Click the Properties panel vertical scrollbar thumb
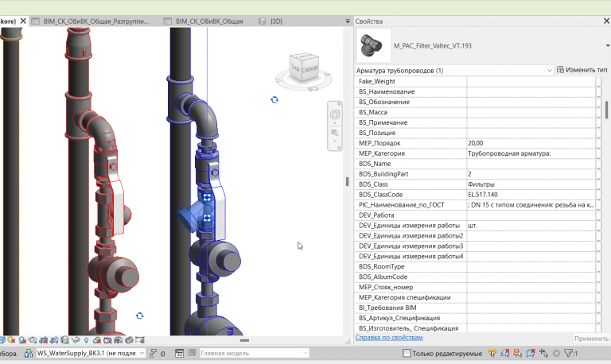611x364 pixels. pos(607,110)
